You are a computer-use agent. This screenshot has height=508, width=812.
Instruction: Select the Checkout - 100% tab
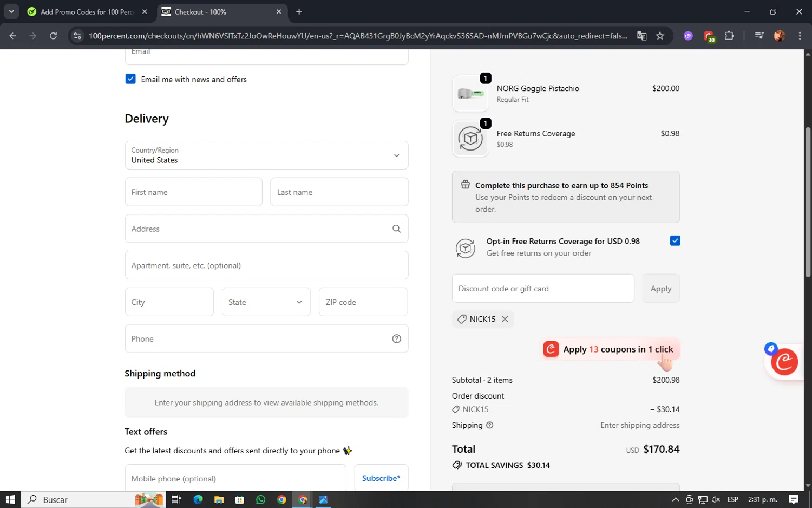coord(222,11)
